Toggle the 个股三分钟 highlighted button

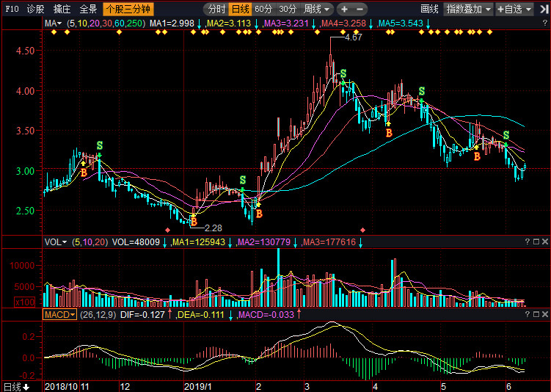[128, 9]
